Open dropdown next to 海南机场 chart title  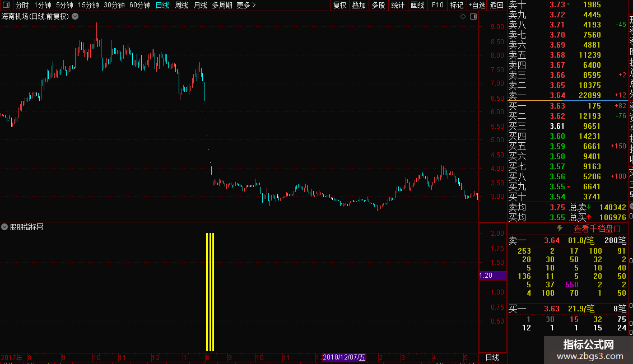click(x=75, y=17)
